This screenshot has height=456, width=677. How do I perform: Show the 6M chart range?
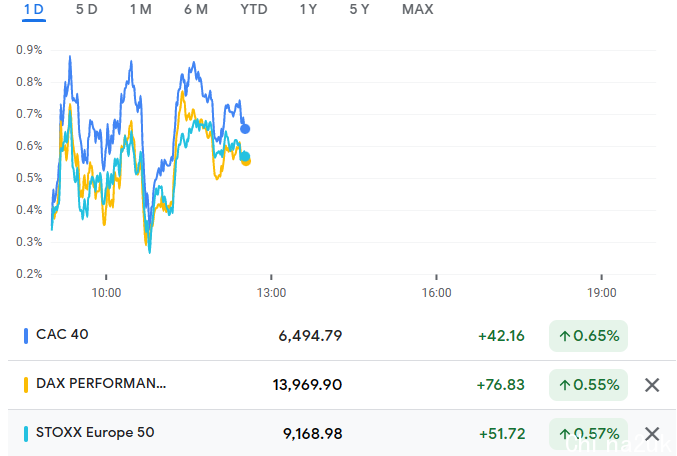(196, 10)
